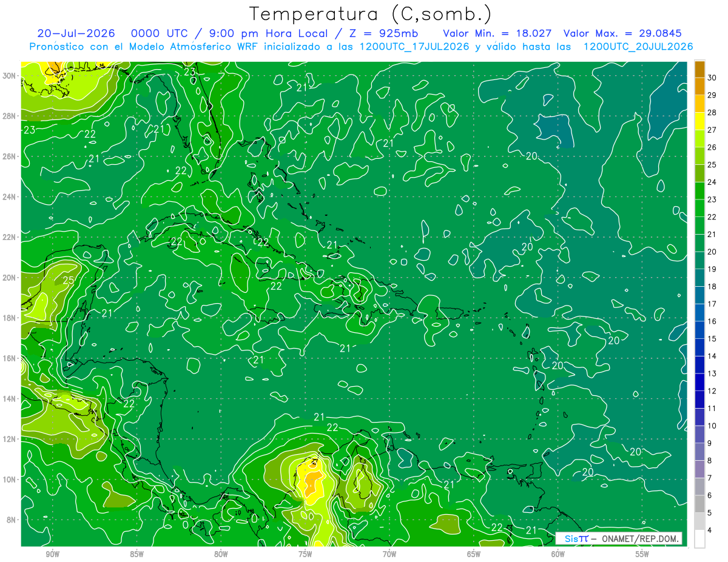
Task: Click the '1200UTC_20JUL2026' valid-until text
Action: point(638,47)
